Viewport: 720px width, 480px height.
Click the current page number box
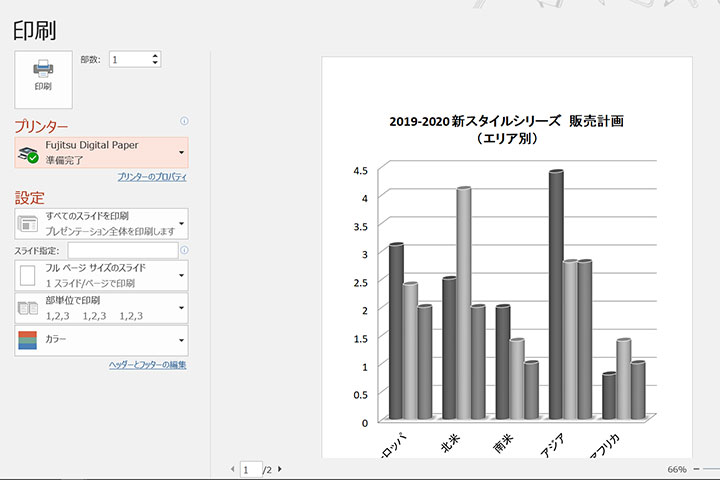coord(250,468)
